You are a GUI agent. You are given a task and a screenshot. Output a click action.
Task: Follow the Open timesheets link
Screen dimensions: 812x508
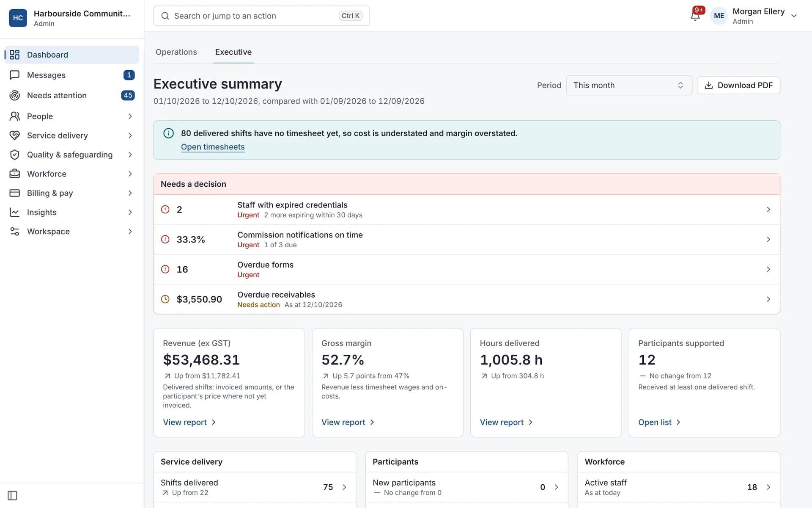pos(213,147)
